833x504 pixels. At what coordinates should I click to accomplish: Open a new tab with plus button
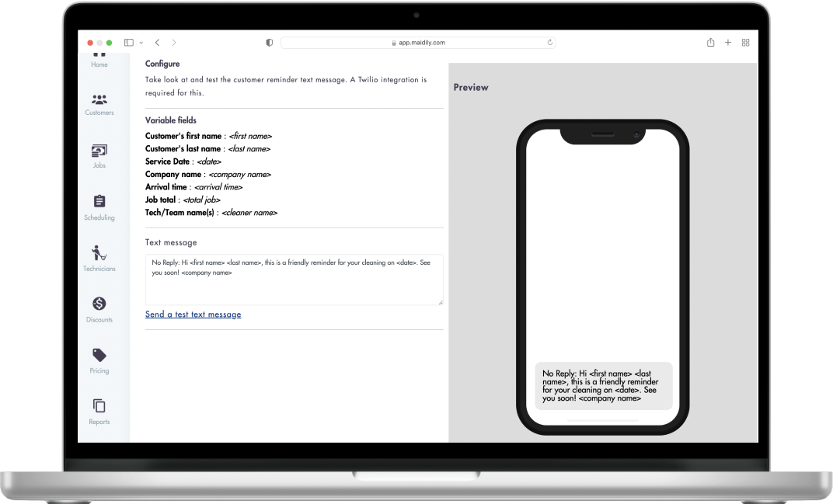[728, 43]
